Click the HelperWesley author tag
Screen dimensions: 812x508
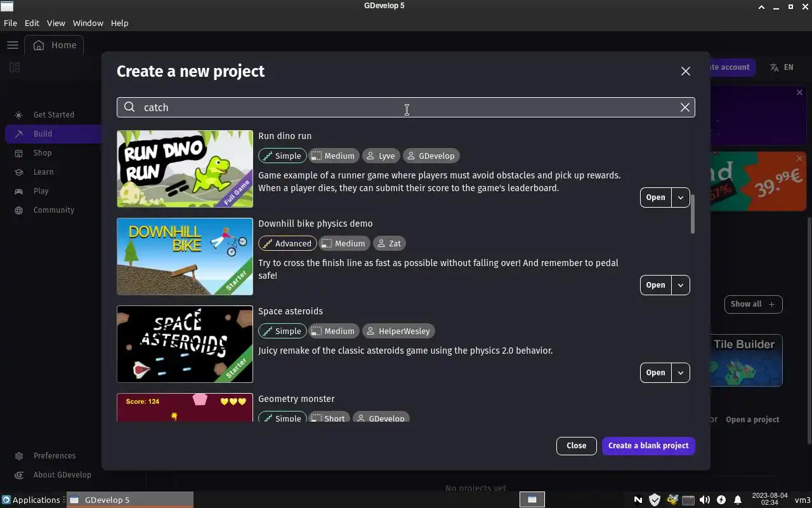pyautogui.click(x=398, y=331)
